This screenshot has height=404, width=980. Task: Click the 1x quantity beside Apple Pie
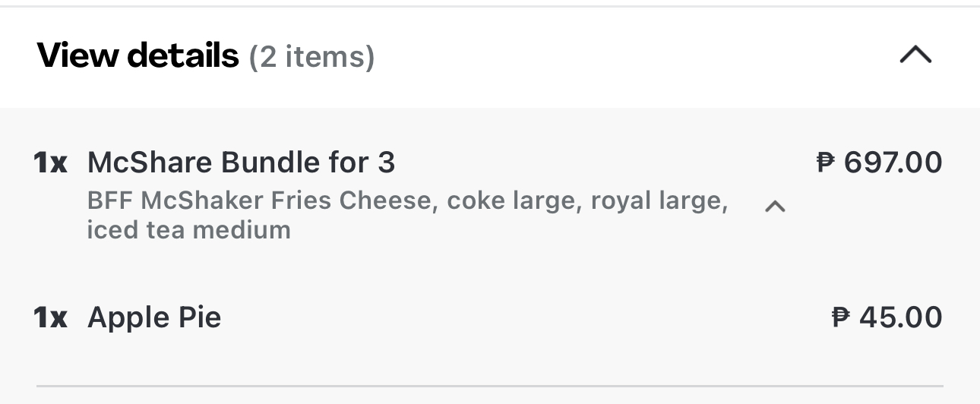coord(50,317)
